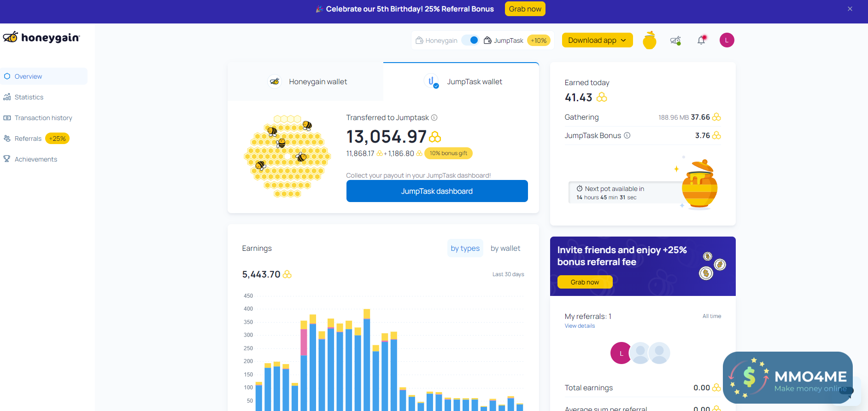Click the honey jar icon in header

tap(649, 41)
